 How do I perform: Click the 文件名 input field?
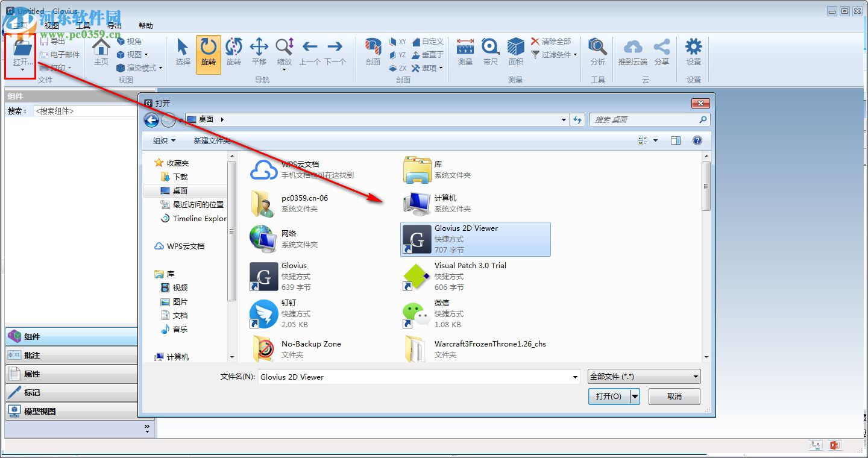point(419,377)
